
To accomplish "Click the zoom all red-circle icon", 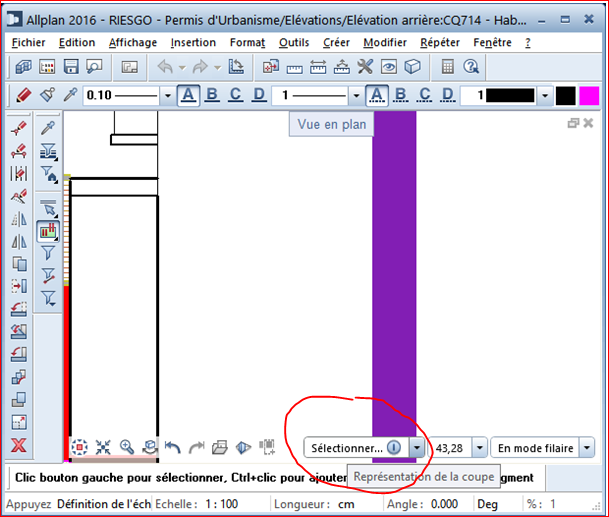I will click(x=80, y=447).
